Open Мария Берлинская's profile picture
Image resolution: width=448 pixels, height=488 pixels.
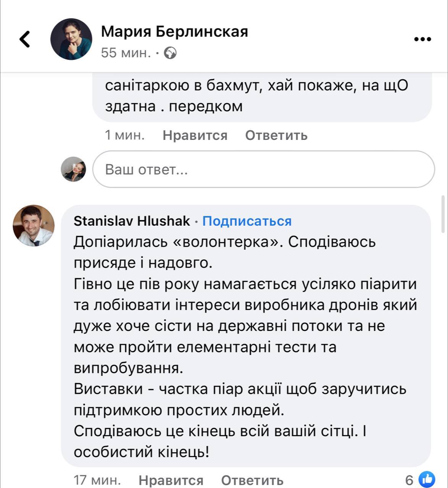pyautogui.click(x=71, y=39)
